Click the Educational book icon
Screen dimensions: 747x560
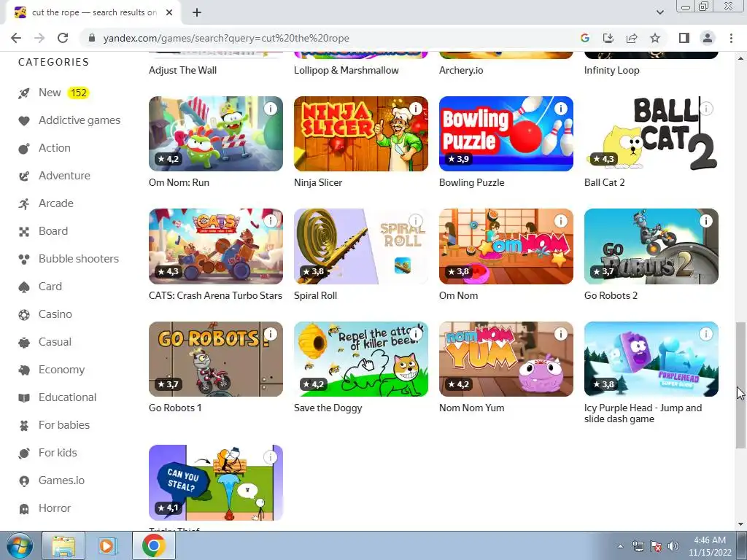pyautogui.click(x=24, y=397)
